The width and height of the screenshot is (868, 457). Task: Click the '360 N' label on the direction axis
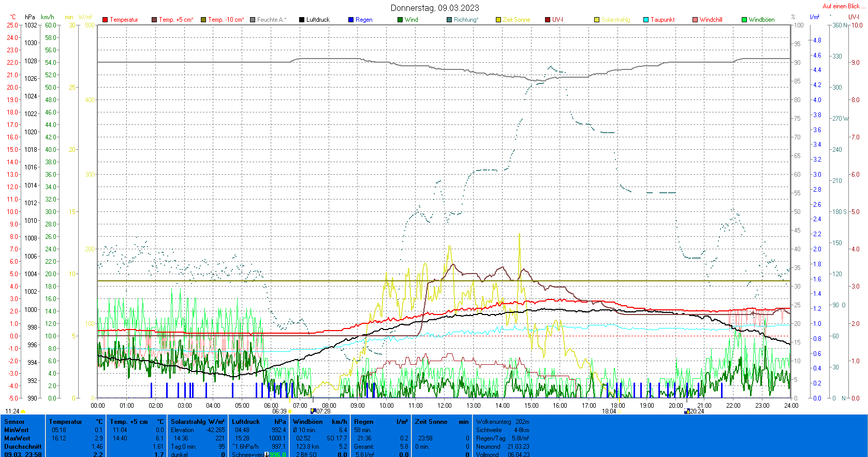840,25
